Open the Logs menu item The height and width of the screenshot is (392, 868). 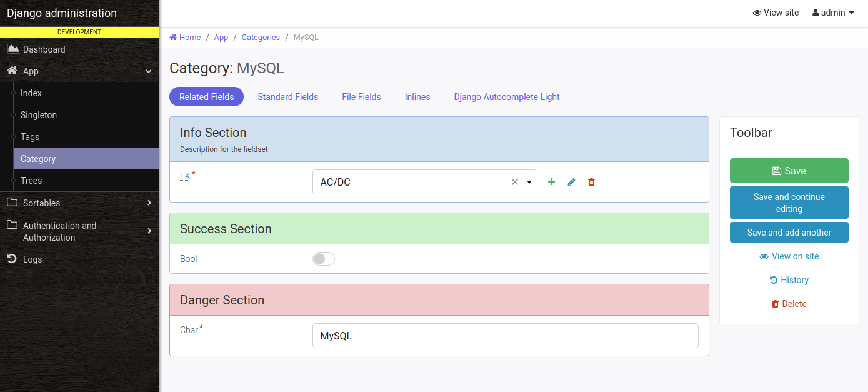[x=79, y=259]
